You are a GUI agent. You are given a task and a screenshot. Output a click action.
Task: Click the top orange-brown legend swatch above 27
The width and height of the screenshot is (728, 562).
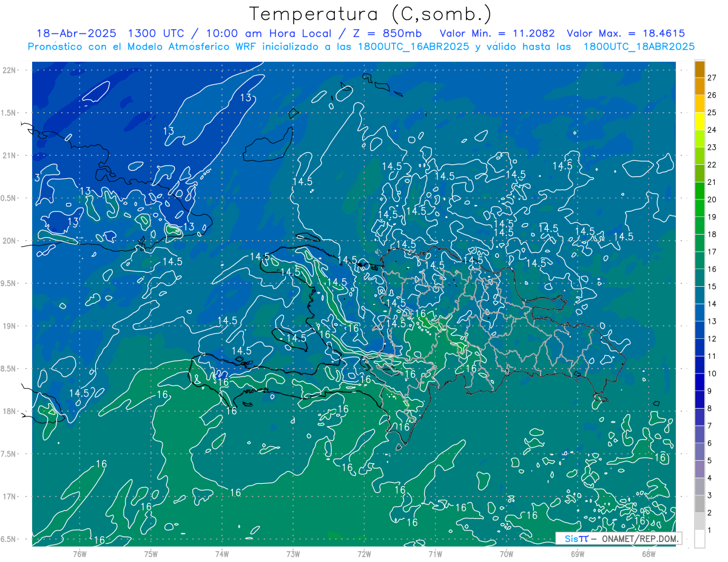coord(700,69)
